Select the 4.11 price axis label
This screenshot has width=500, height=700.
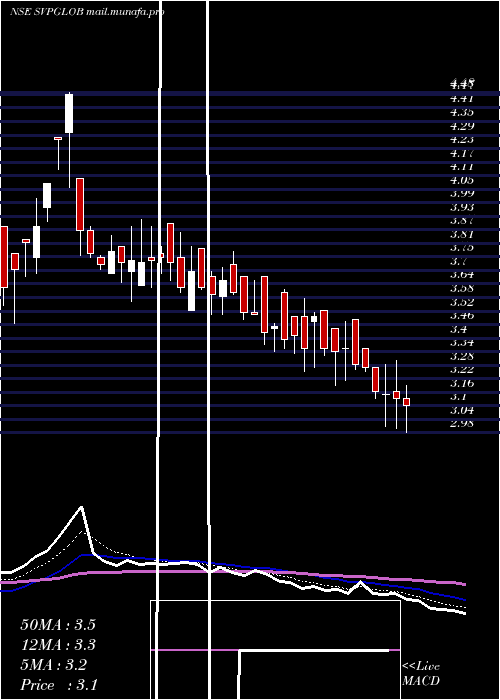[462, 167]
